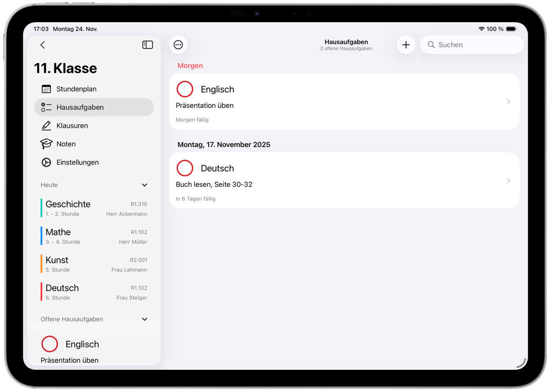
Task: Tap the back arrow in sidebar
Action: click(x=43, y=45)
